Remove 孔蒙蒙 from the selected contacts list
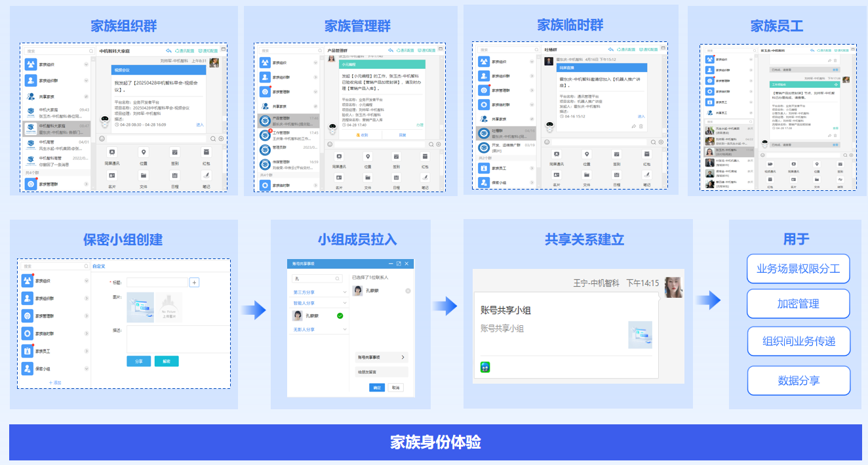 (x=408, y=291)
